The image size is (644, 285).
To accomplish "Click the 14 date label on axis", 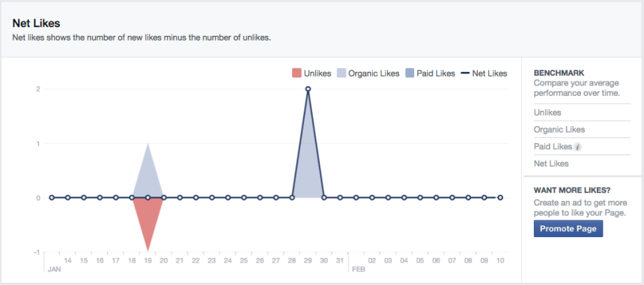I will click(67, 261).
